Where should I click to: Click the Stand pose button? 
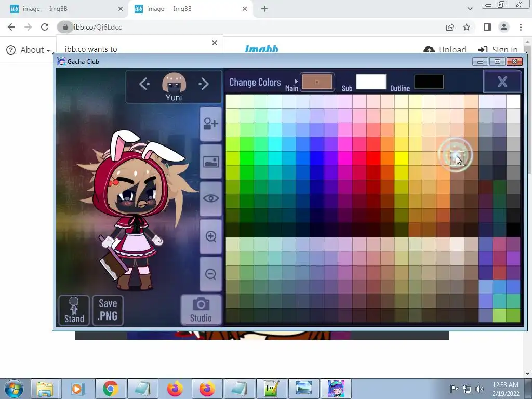(74, 310)
